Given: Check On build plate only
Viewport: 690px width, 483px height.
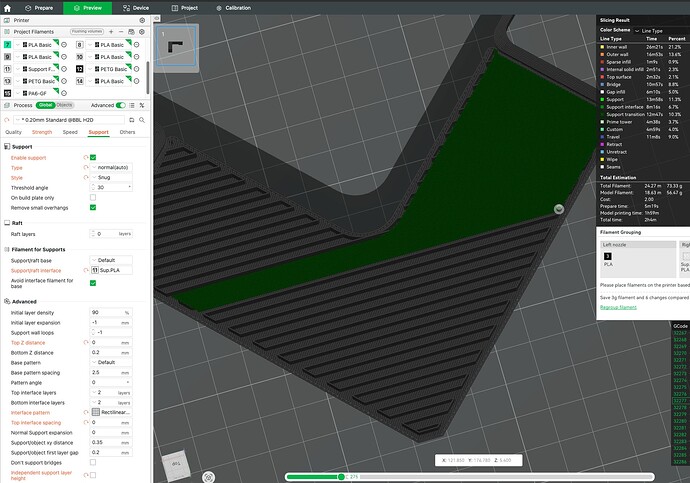Looking at the screenshot, I should (93, 198).
